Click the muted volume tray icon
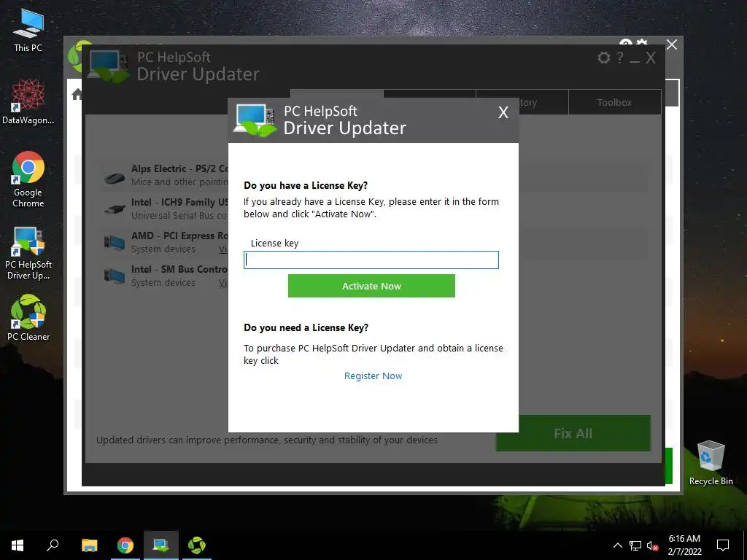The image size is (747, 560). 653,545
